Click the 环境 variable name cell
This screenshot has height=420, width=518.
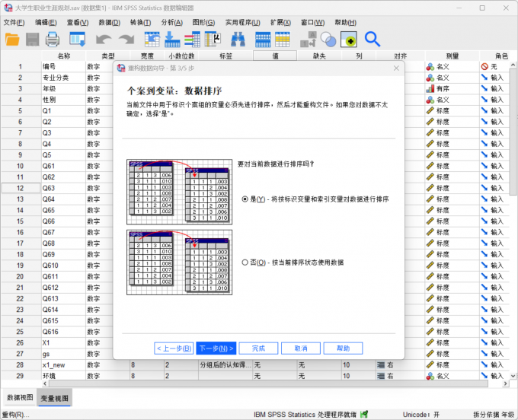[63, 376]
